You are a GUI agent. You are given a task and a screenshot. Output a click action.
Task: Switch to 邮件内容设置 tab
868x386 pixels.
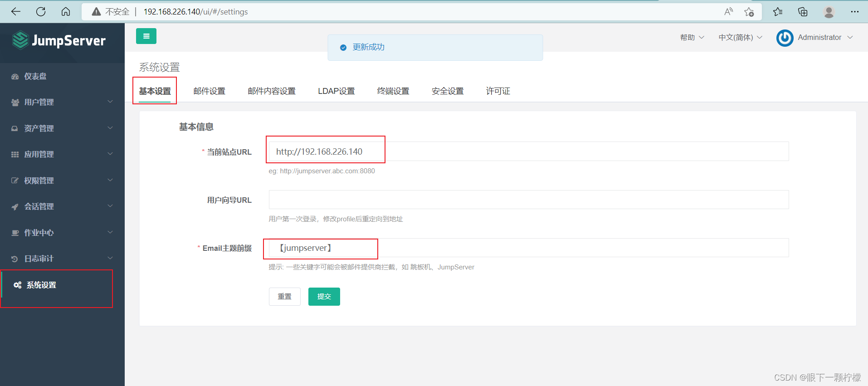click(x=272, y=91)
